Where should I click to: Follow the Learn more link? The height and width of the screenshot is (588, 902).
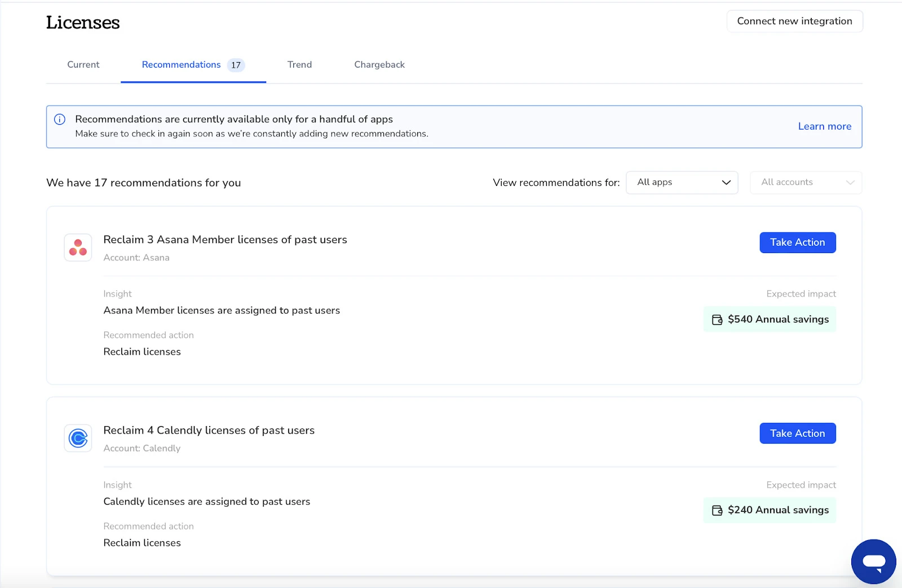[824, 126]
